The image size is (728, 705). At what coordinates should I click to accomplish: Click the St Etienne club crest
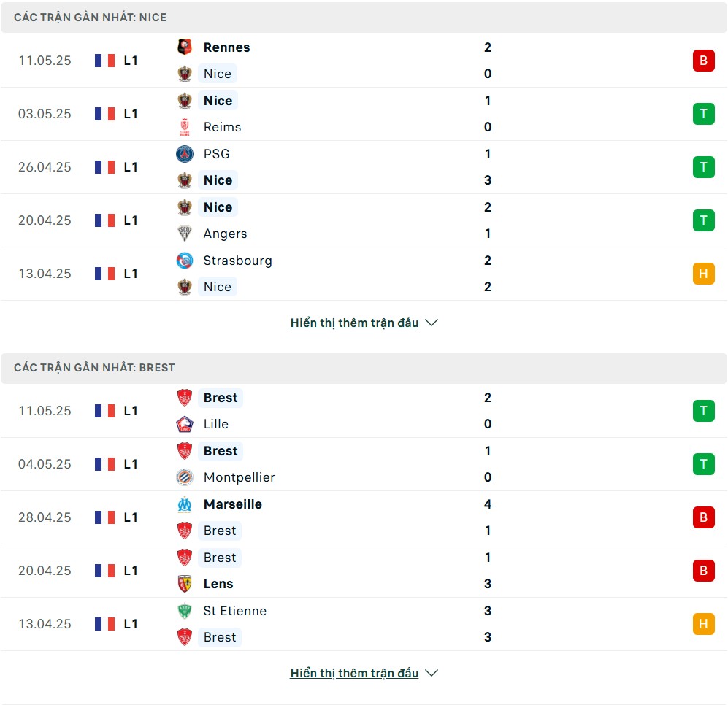tap(185, 611)
